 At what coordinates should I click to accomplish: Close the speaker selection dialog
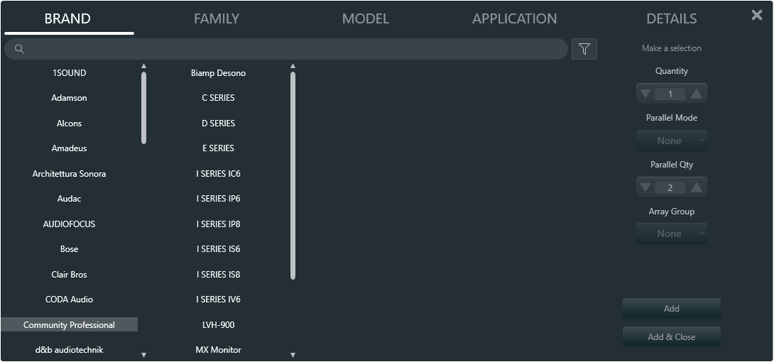point(756,15)
